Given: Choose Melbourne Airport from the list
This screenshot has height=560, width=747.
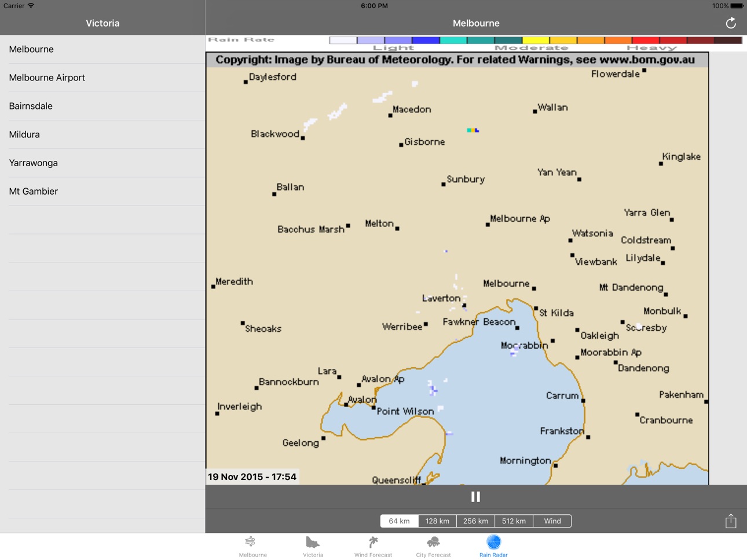Looking at the screenshot, I should (102, 78).
